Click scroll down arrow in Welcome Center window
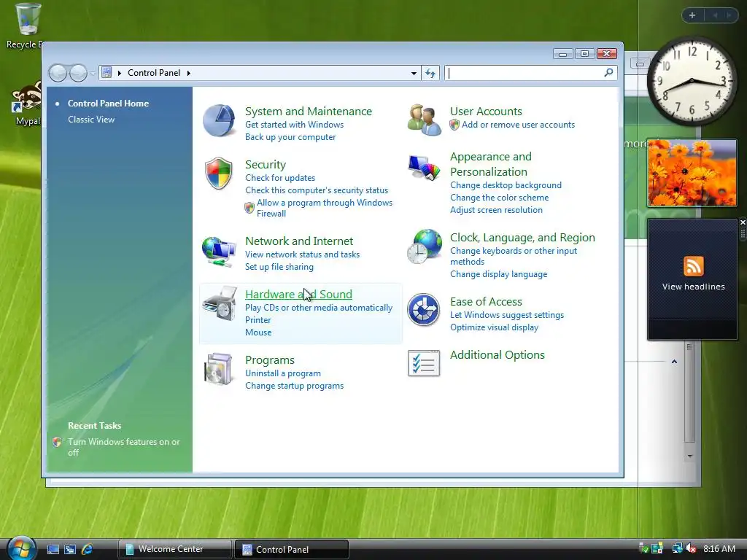This screenshot has width=747, height=560. click(690, 456)
